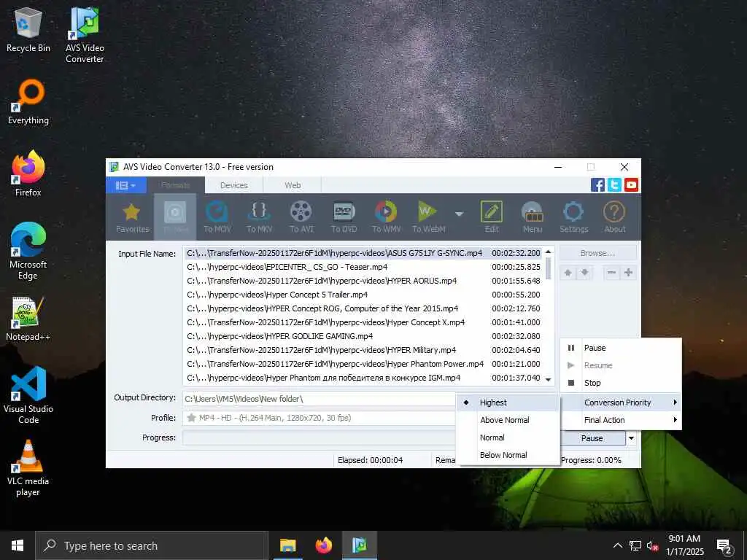747x560 pixels.
Task: Select HYPER AORUS.mp4 file row
Action: click(x=363, y=281)
